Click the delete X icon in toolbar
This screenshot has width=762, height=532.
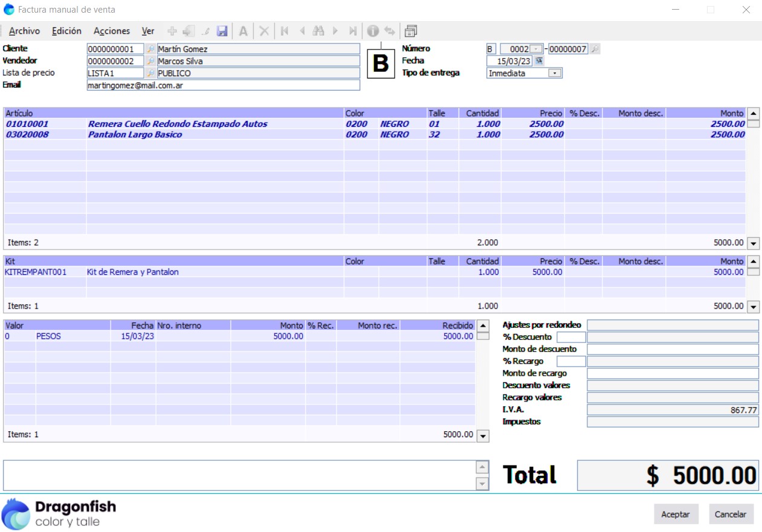tap(264, 31)
